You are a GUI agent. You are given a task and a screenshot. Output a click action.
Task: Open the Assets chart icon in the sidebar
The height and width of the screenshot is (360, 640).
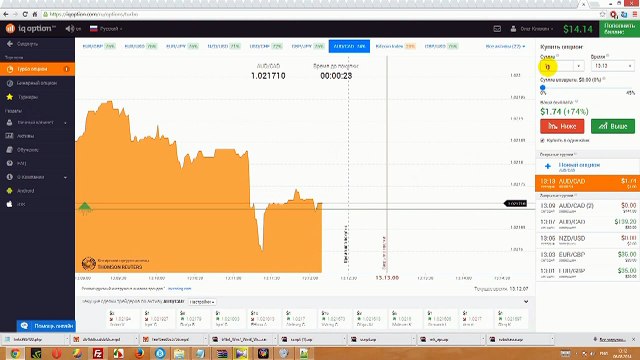coord(10,136)
